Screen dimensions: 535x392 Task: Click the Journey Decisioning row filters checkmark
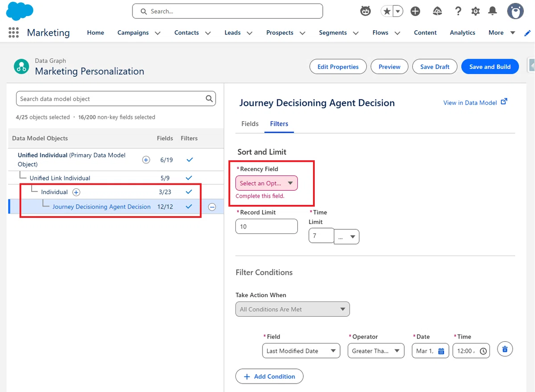189,207
